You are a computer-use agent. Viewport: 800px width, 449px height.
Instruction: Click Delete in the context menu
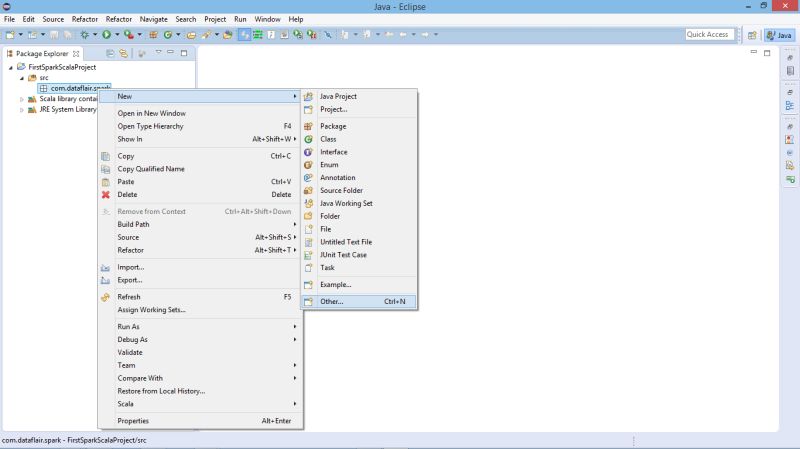199,194
